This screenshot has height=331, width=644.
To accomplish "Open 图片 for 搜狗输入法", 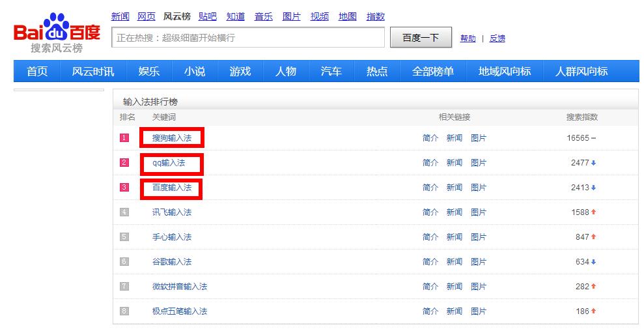I will coord(479,138).
